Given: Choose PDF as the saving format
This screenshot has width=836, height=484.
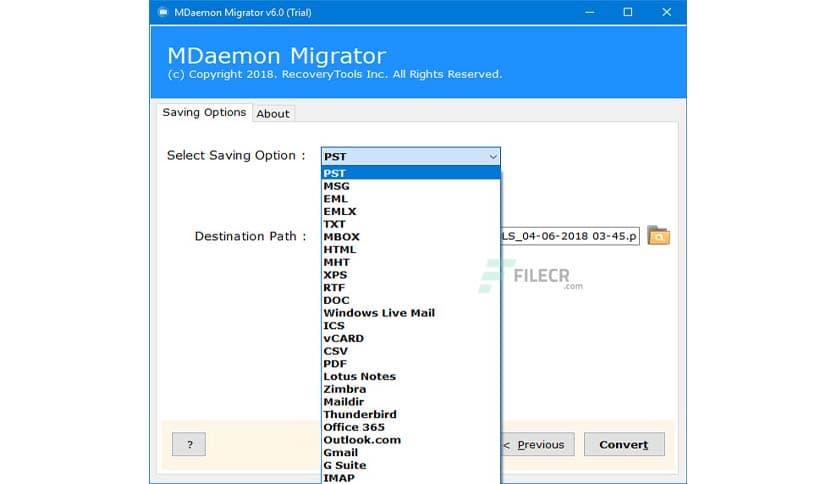Looking at the screenshot, I should pos(411,364).
